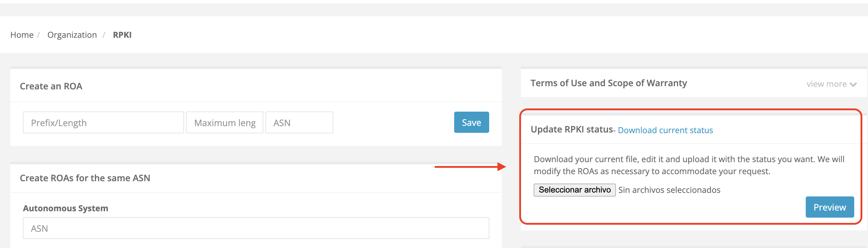
Task: Click the Autonomous System field label
Action: click(x=65, y=208)
